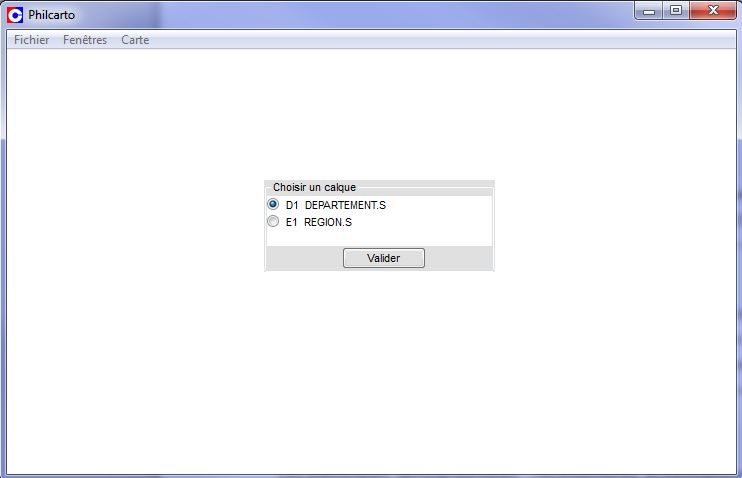Click gray panel footer left of Valider
This screenshot has width=742, height=478.
305,258
